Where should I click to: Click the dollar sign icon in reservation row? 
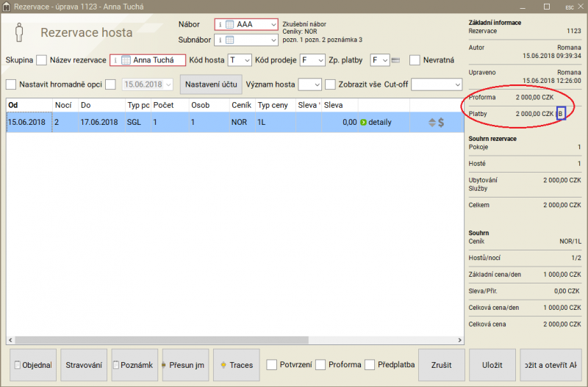click(x=441, y=123)
